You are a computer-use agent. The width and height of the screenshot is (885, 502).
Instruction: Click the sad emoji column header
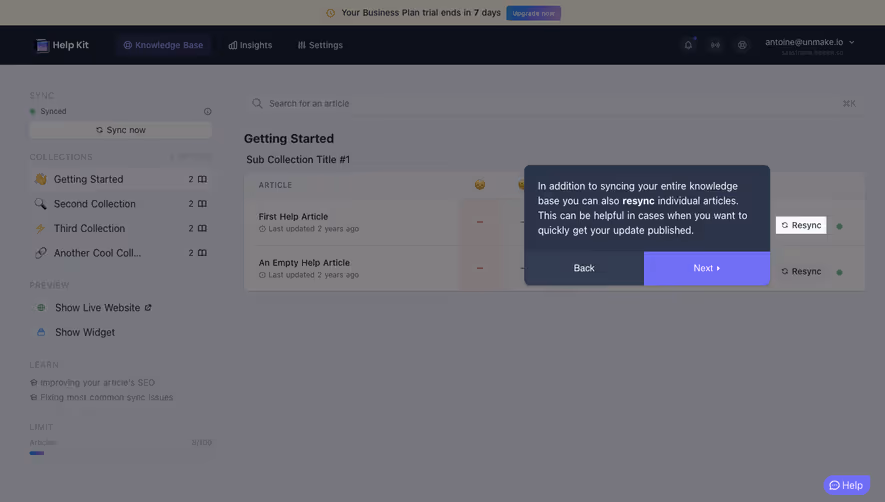click(x=480, y=185)
